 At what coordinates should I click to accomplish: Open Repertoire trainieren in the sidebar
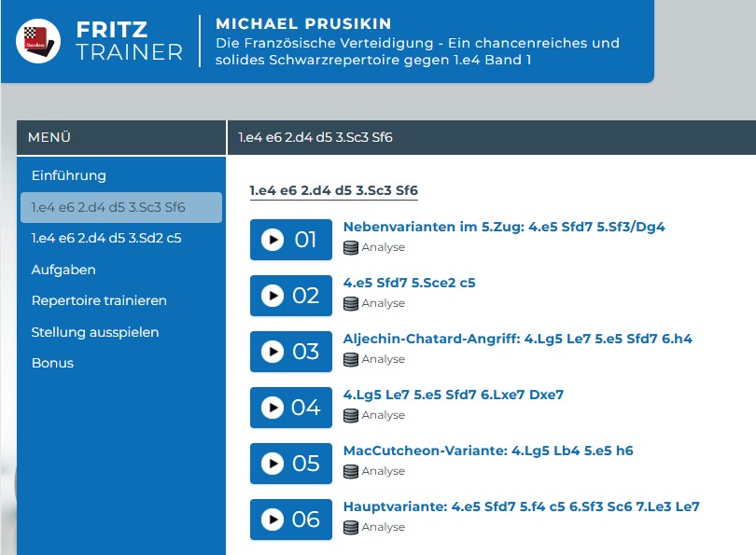(x=99, y=300)
